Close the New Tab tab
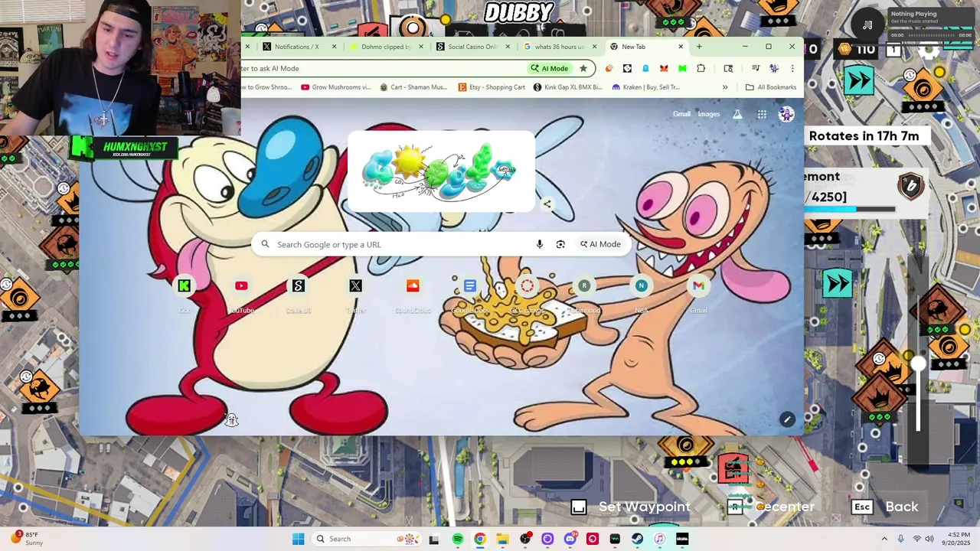Screen dimensions: 980x551 pos(681,47)
